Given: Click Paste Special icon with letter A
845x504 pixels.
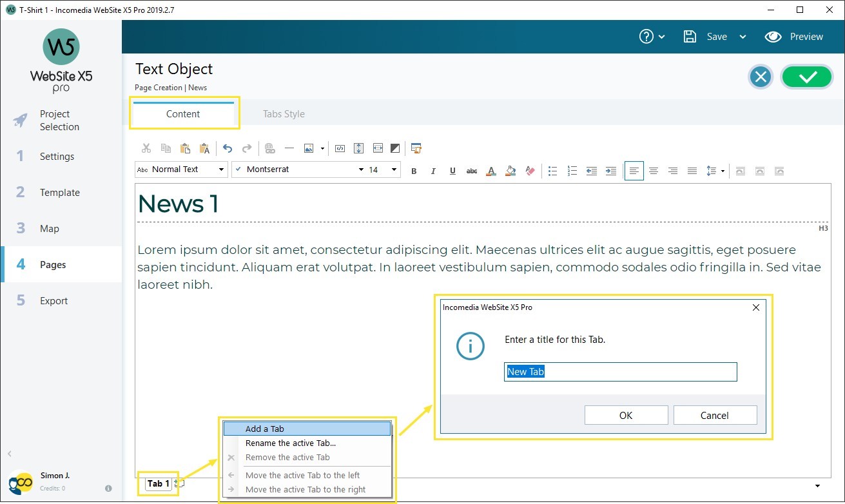Looking at the screenshot, I should 205,148.
